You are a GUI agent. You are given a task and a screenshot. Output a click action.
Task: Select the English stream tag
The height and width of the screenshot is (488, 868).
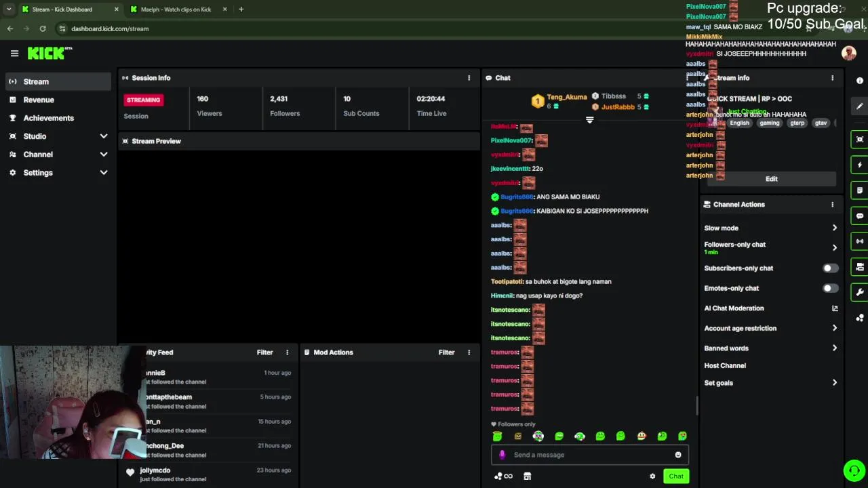pyautogui.click(x=739, y=123)
